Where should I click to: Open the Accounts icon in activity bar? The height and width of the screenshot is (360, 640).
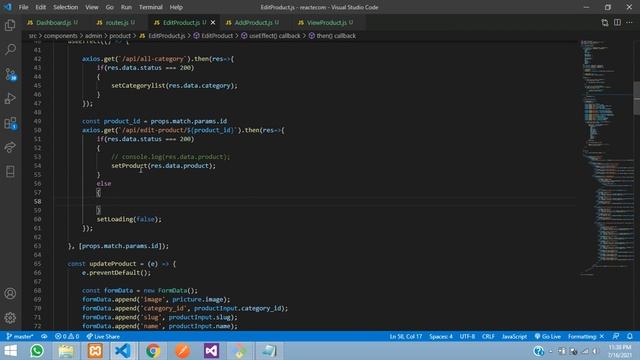tap(10, 293)
